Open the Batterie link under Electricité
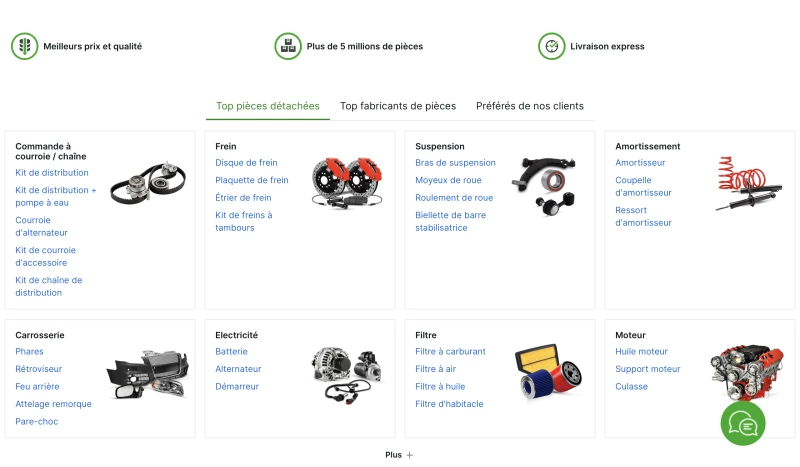This screenshot has width=800, height=467. tap(231, 352)
